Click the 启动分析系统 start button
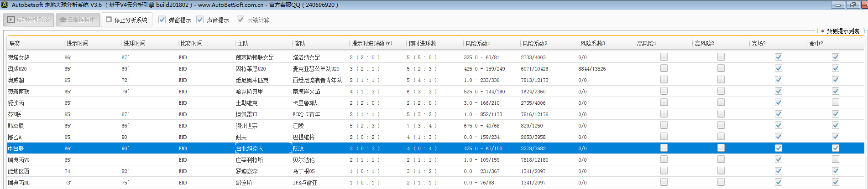 pos(29,20)
